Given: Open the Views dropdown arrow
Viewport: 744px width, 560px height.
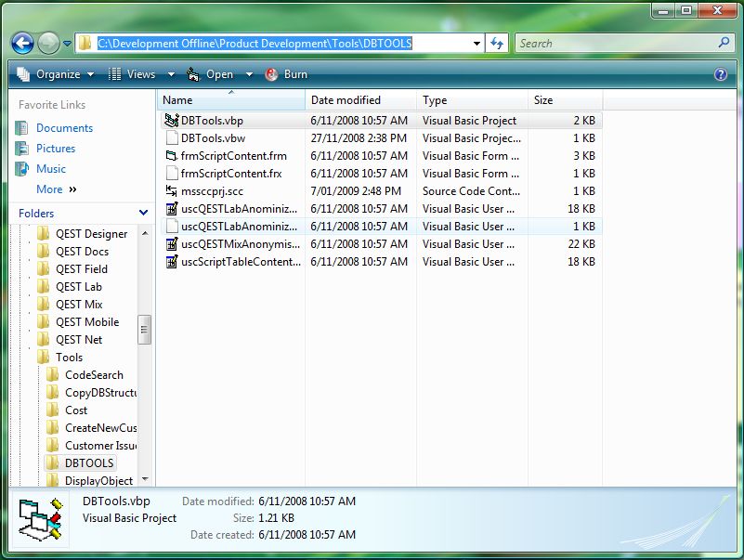Looking at the screenshot, I should pos(171,74).
